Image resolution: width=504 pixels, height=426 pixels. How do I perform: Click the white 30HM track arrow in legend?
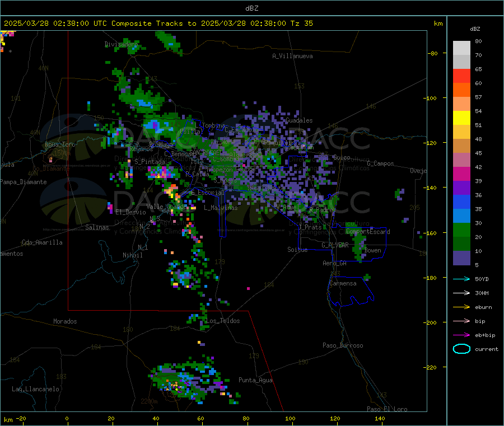461,293
